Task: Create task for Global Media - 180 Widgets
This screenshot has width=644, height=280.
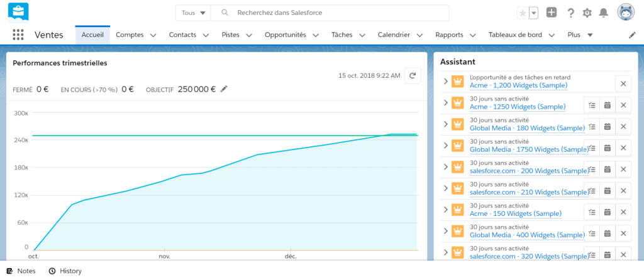Action: [592, 126]
